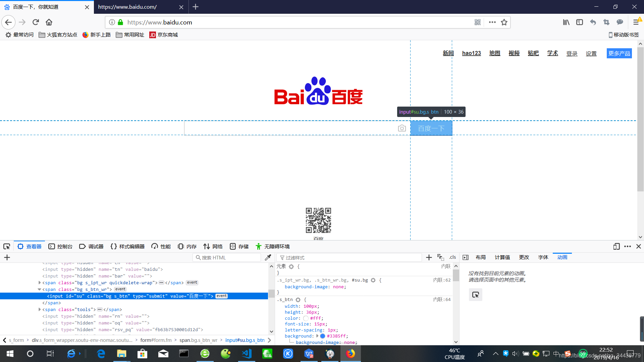Viewport: 644px width, 362px height.
Task: Click the QR code icon in address bar
Action: (x=478, y=22)
